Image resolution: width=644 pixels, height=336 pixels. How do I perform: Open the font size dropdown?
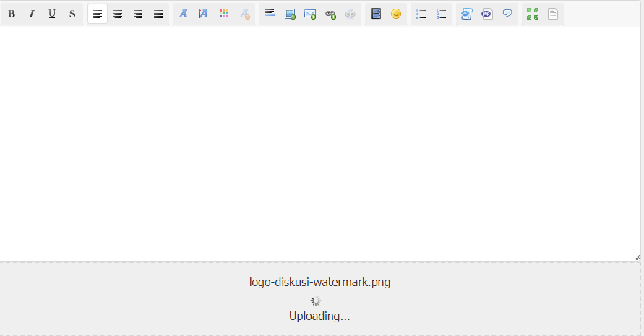click(x=203, y=14)
